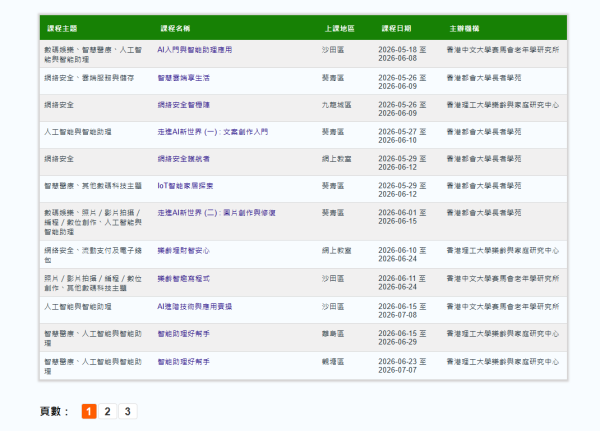Viewport: 600px width, 431px height.
Task: Open 走進AI新世界 (二) 圖片創作與修復 link
Action: click(x=216, y=213)
